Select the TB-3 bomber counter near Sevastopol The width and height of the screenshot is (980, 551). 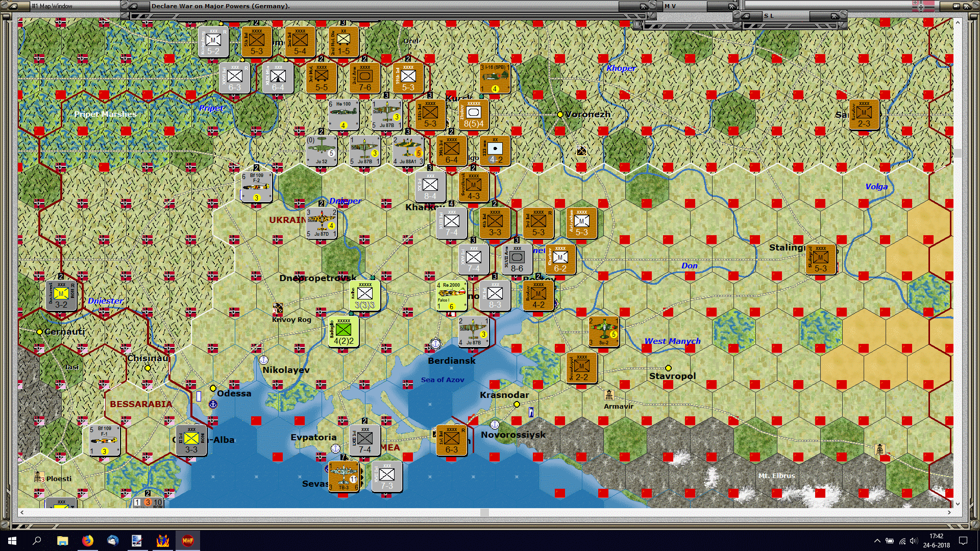(x=344, y=477)
